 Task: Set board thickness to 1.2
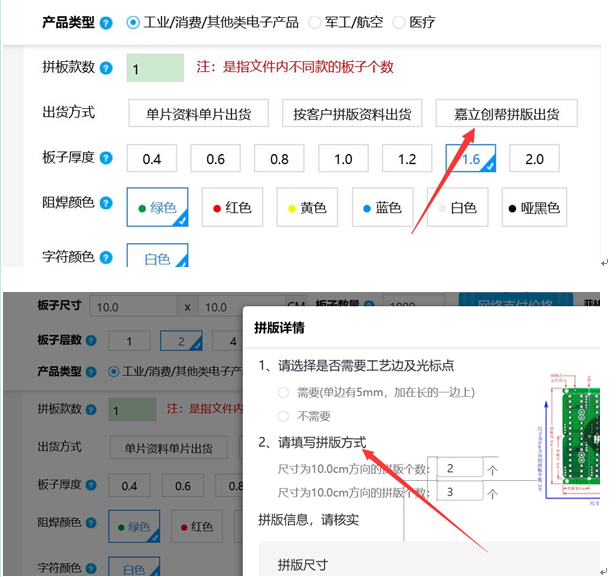click(x=407, y=159)
